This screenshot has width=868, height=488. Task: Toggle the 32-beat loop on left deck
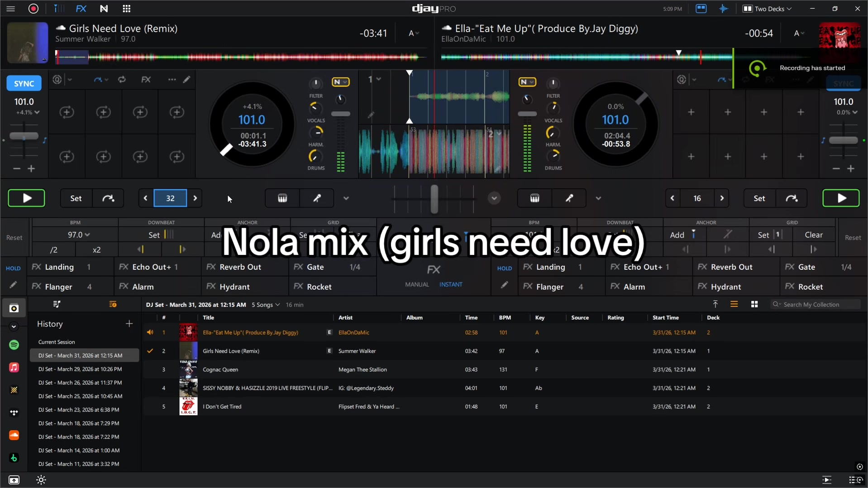170,198
